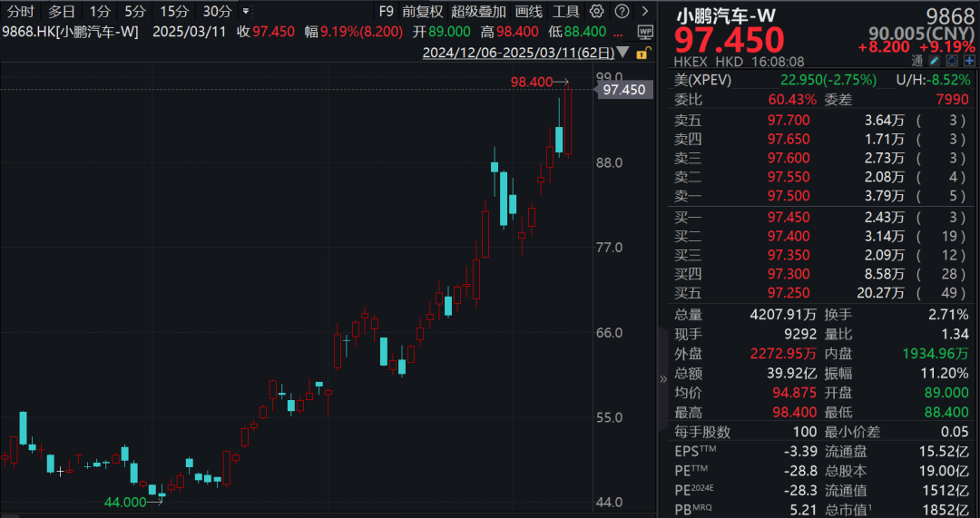Click the right arrow in chart toolbar
The height and width of the screenshot is (518, 980).
pyautogui.click(x=643, y=12)
